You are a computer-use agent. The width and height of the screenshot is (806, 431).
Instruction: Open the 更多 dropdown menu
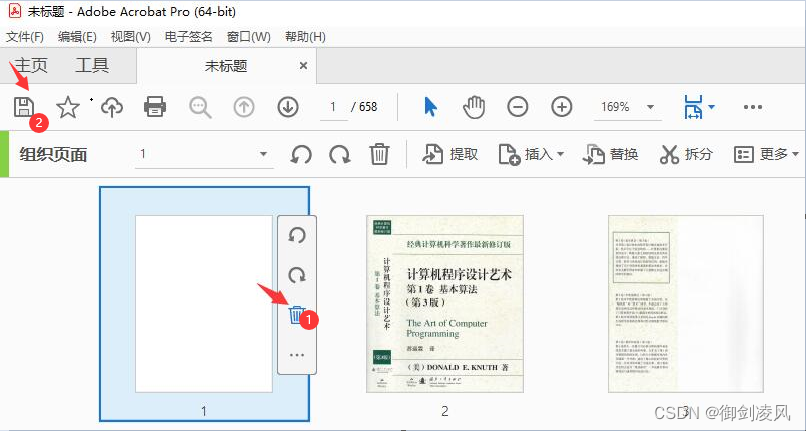click(x=766, y=154)
